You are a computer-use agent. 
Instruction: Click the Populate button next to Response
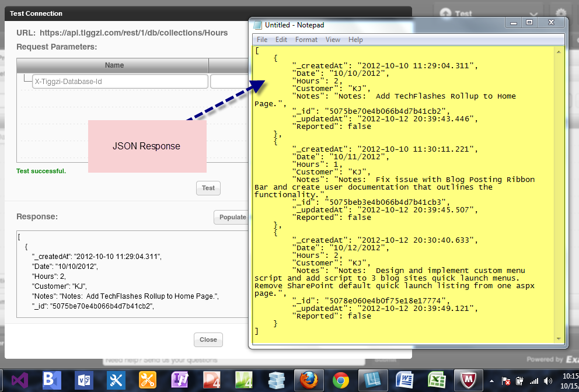232,217
